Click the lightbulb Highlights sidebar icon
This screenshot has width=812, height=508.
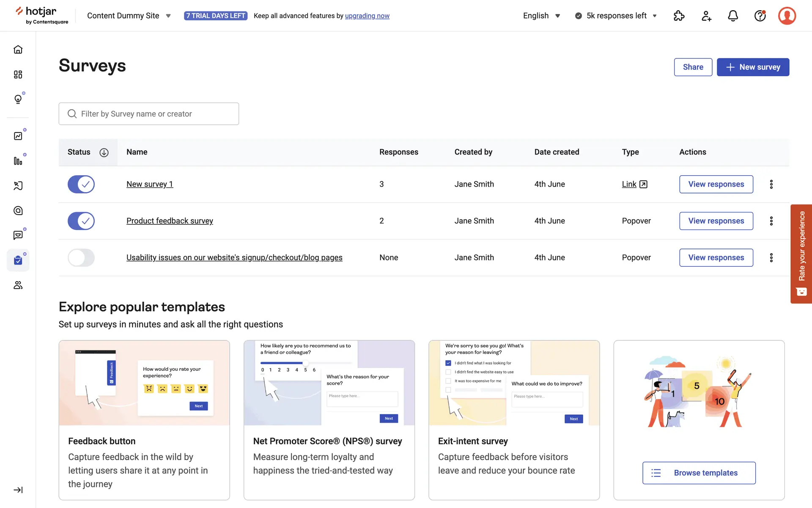coord(18,99)
